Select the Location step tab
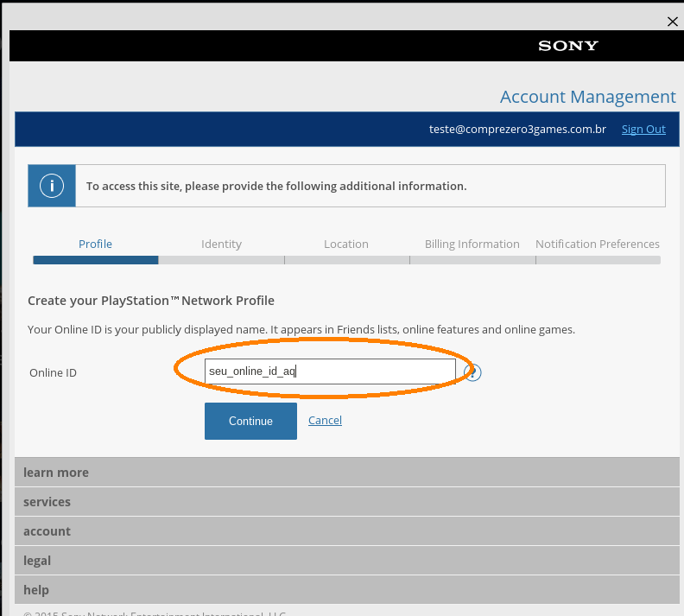The height and width of the screenshot is (616, 684). click(x=346, y=244)
